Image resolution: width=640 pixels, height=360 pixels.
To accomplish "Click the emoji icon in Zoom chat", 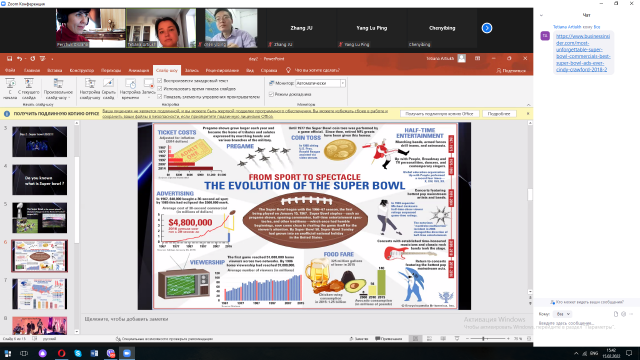I will (x=624, y=314).
